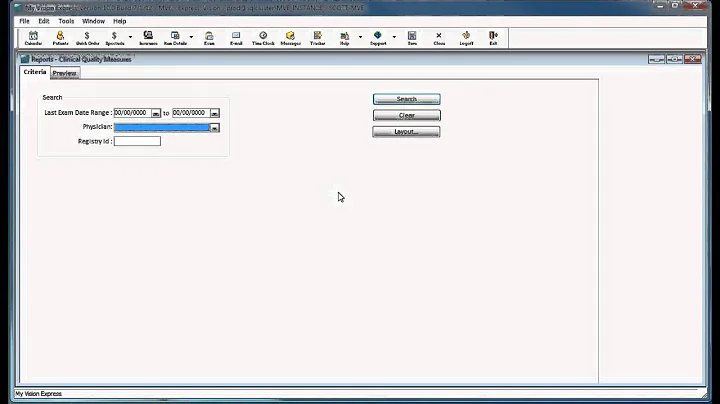Click the Quick Order dollar icon
Image resolution: width=720 pixels, height=404 pixels.
point(87,38)
